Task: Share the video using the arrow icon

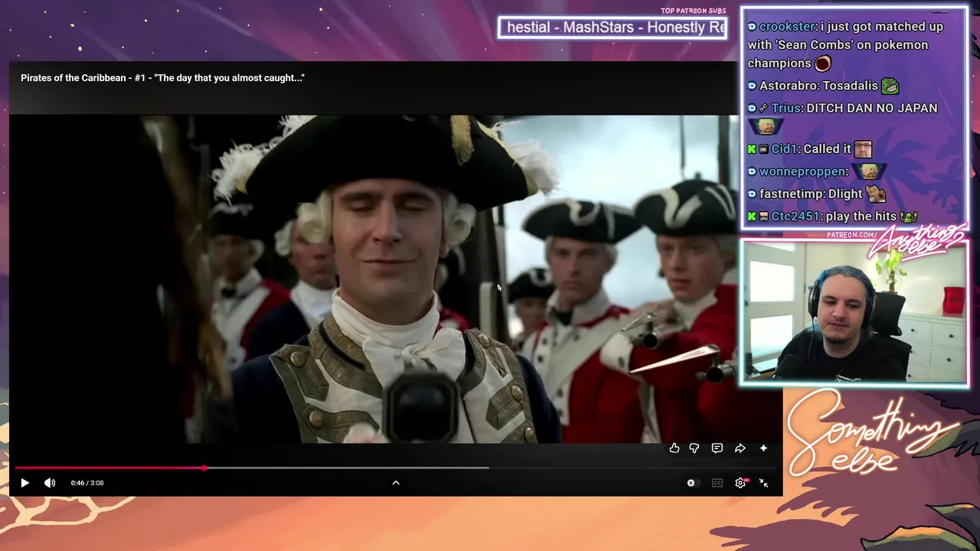Action: click(740, 448)
